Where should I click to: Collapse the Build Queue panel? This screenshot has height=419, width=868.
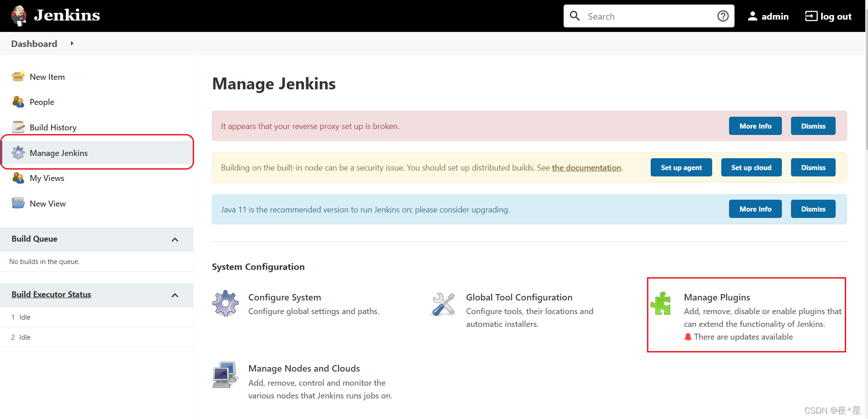click(x=175, y=239)
